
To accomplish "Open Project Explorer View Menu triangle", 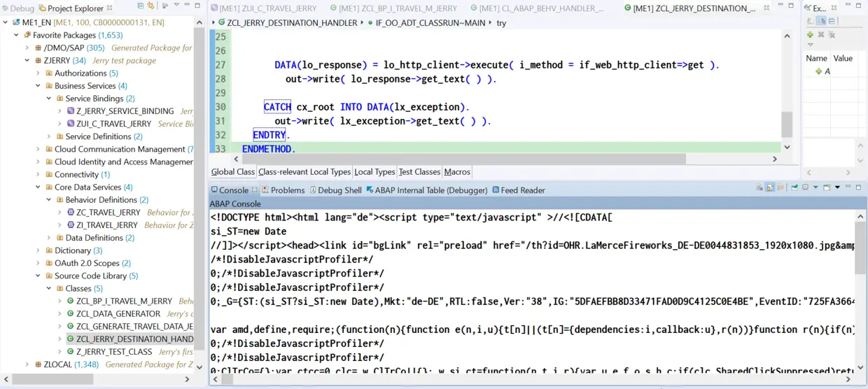I will 176,6.
